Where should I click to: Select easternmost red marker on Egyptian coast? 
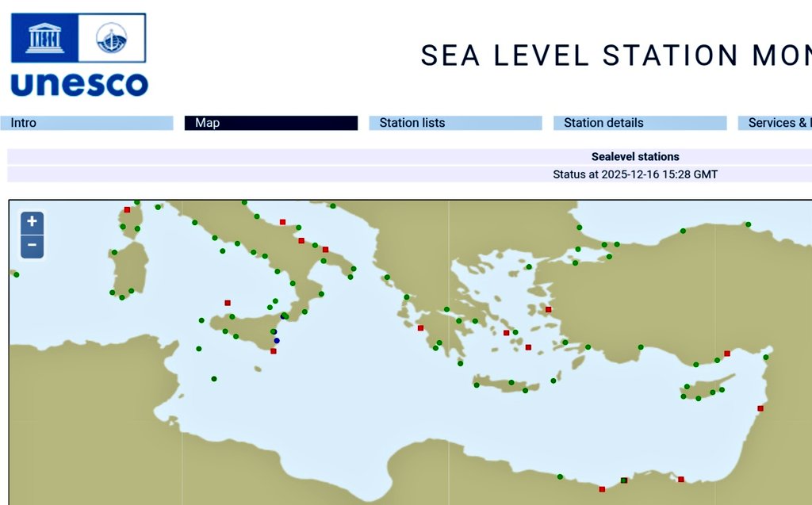click(681, 480)
